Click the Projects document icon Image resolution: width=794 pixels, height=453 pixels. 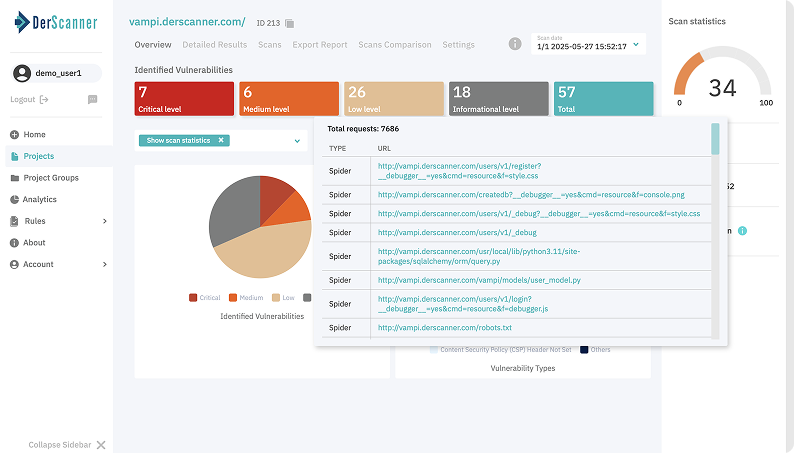14,156
